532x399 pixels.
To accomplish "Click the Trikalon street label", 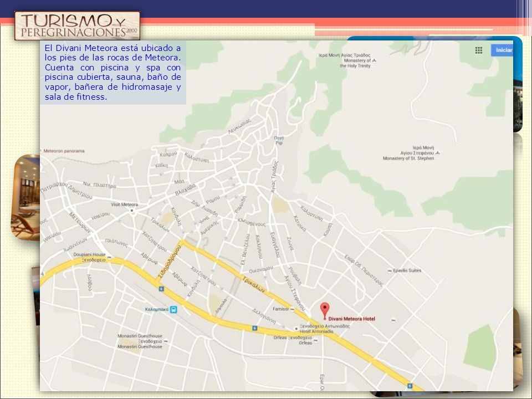I will point(253,284).
